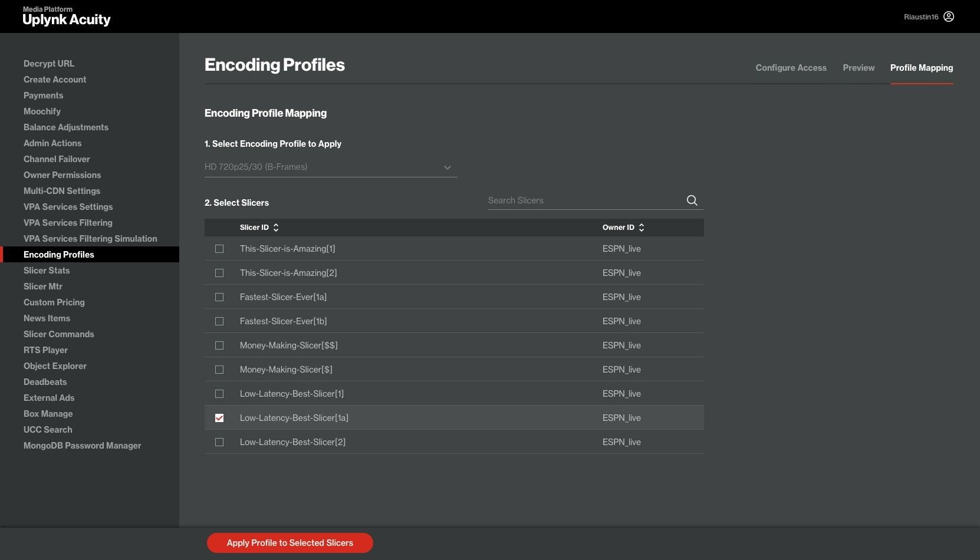Go to Create Account page

click(x=55, y=80)
